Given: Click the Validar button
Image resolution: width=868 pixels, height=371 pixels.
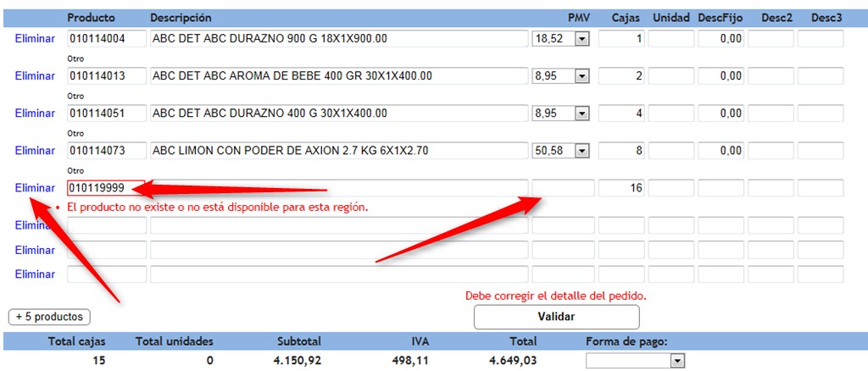Looking at the screenshot, I should (556, 317).
